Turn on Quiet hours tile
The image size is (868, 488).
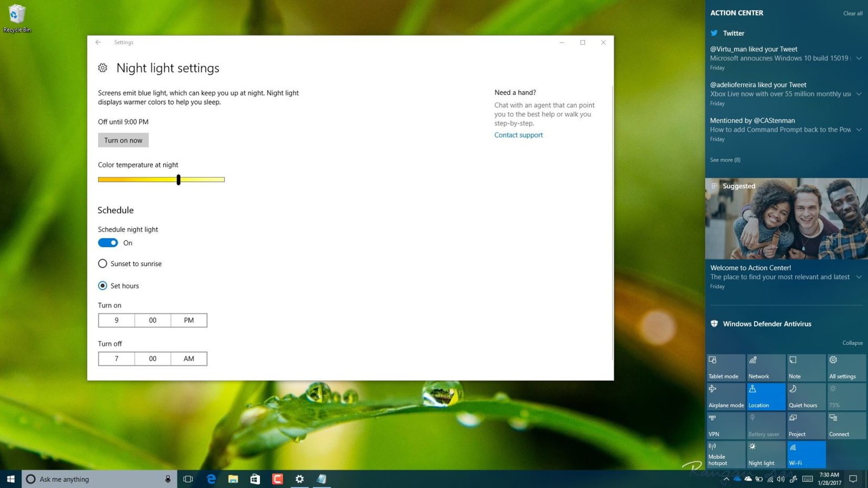[806, 396]
